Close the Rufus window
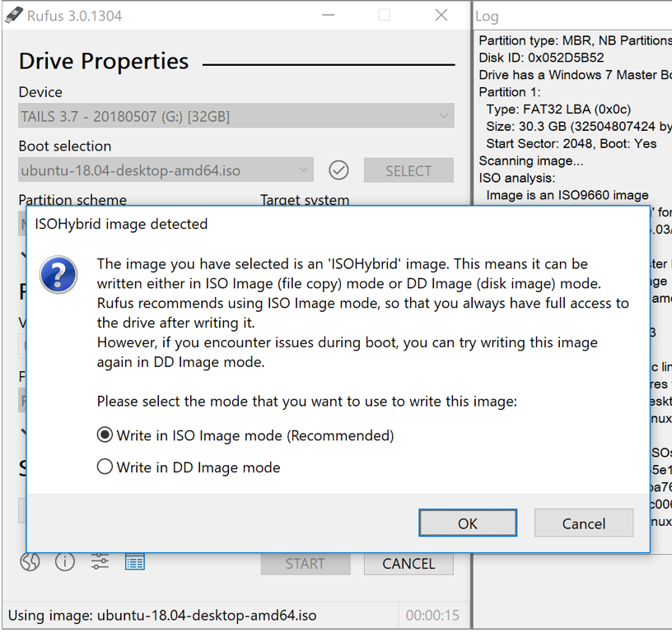 tap(441, 16)
